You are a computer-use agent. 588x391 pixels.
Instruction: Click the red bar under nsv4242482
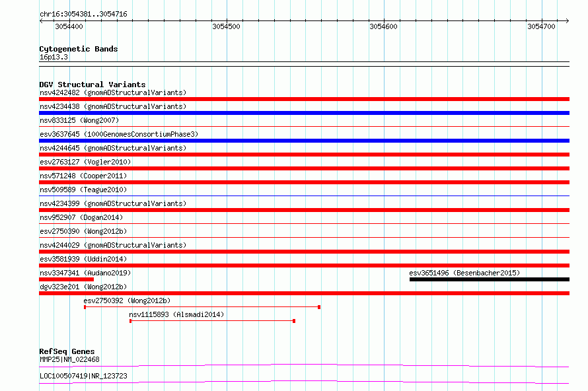pyautogui.click(x=304, y=99)
